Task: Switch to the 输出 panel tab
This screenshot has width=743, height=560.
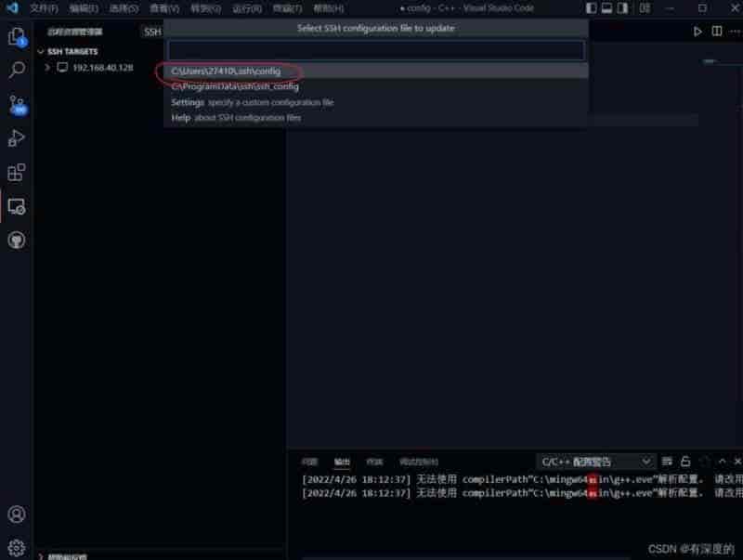Action: pyautogui.click(x=342, y=462)
